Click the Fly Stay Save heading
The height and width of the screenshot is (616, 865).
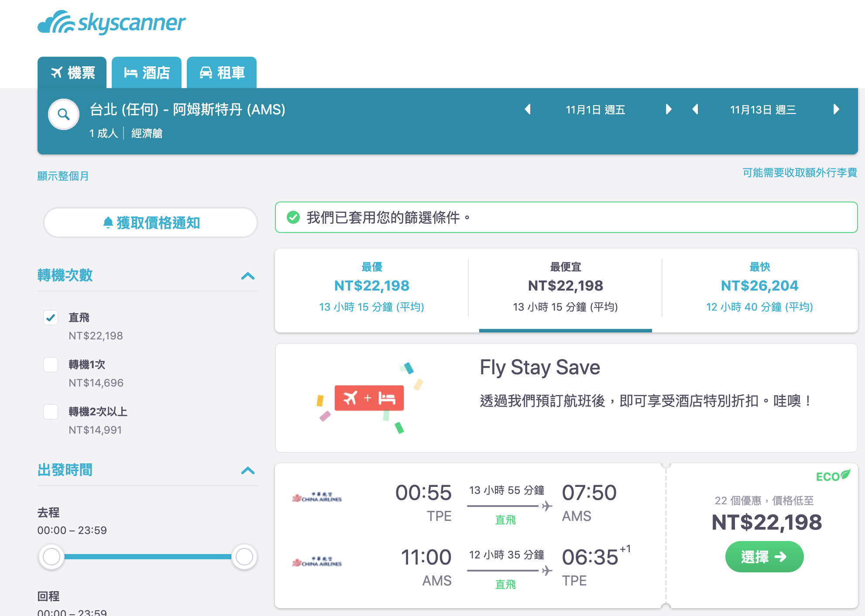point(540,367)
